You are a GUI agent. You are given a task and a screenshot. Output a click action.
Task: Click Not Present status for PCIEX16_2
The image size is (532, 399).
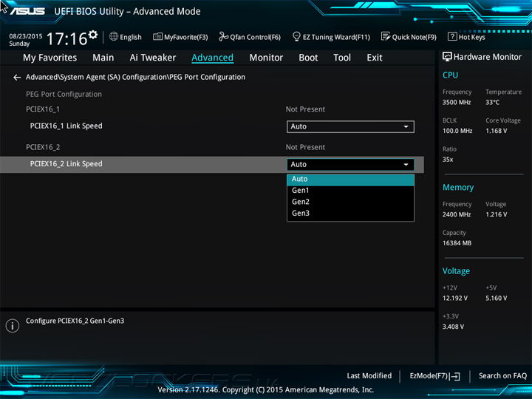(x=305, y=147)
